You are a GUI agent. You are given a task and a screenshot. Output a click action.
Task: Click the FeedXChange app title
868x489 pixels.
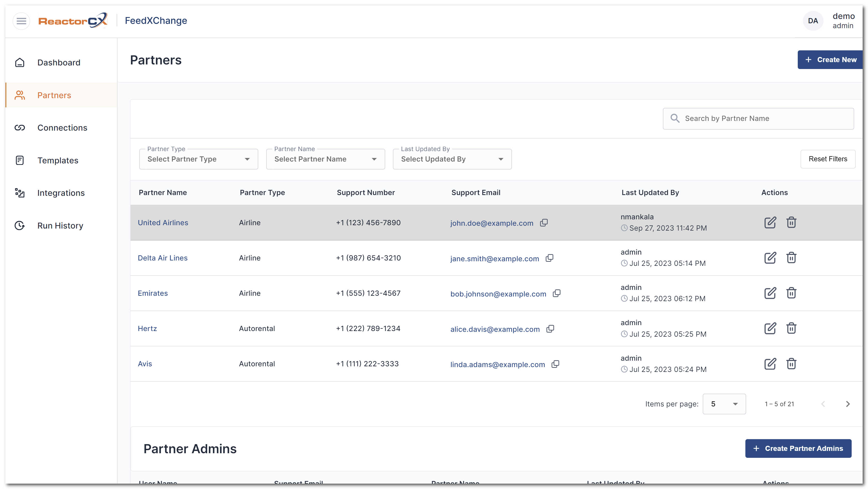(x=156, y=20)
